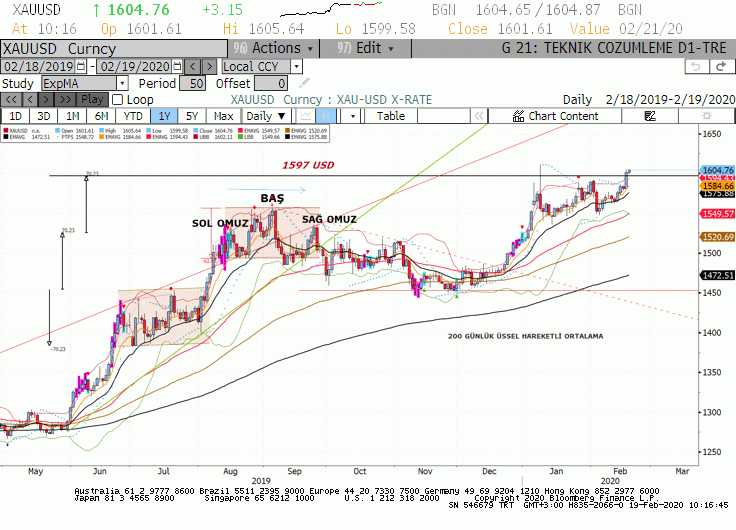Click the 'SAĞ OMUZ' annotation label
736x530 pixels.
(329, 219)
